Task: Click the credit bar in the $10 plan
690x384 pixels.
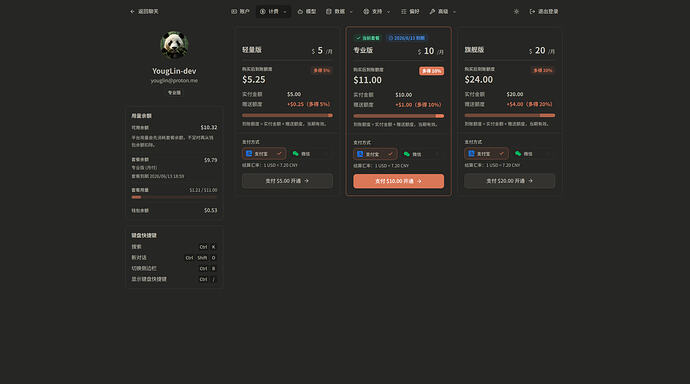Action: (x=399, y=116)
